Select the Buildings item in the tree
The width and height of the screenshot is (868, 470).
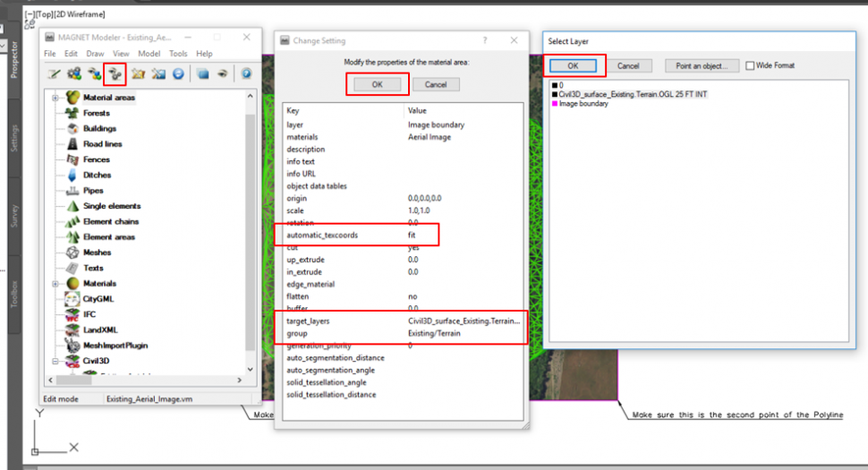pyautogui.click(x=99, y=128)
